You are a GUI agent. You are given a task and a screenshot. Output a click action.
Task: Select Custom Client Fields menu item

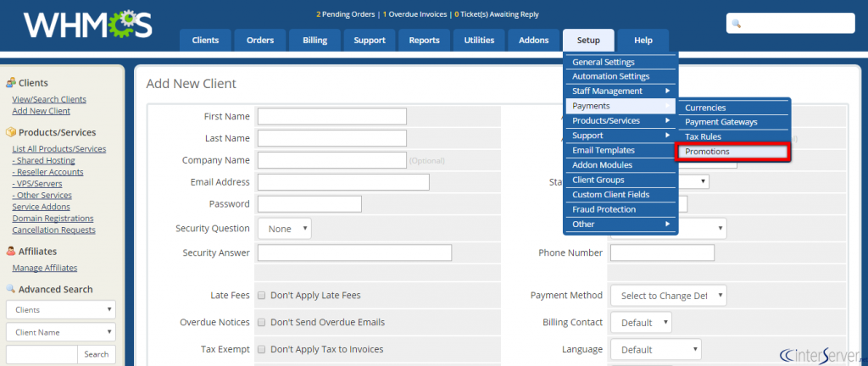(x=620, y=195)
